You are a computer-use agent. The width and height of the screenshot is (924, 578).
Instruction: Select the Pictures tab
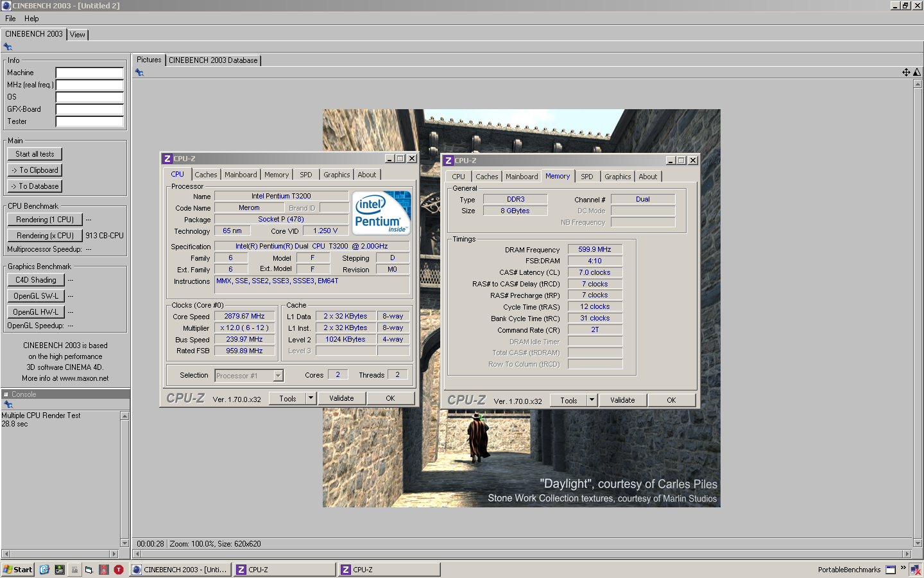tap(149, 60)
